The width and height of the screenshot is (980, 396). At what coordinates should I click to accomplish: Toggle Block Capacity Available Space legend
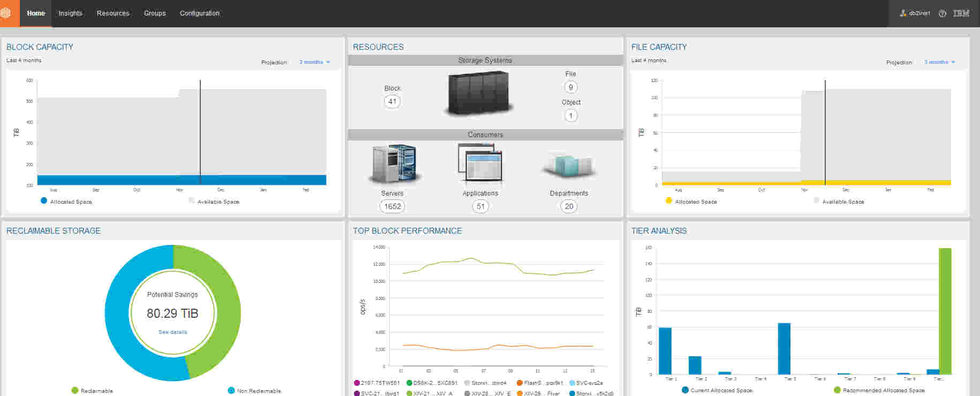214,201
